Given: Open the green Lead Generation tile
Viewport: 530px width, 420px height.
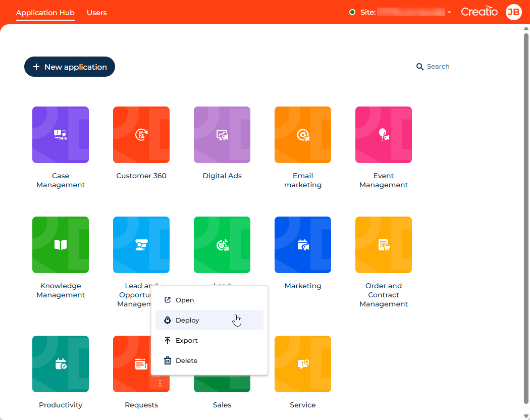Looking at the screenshot, I should click(222, 245).
